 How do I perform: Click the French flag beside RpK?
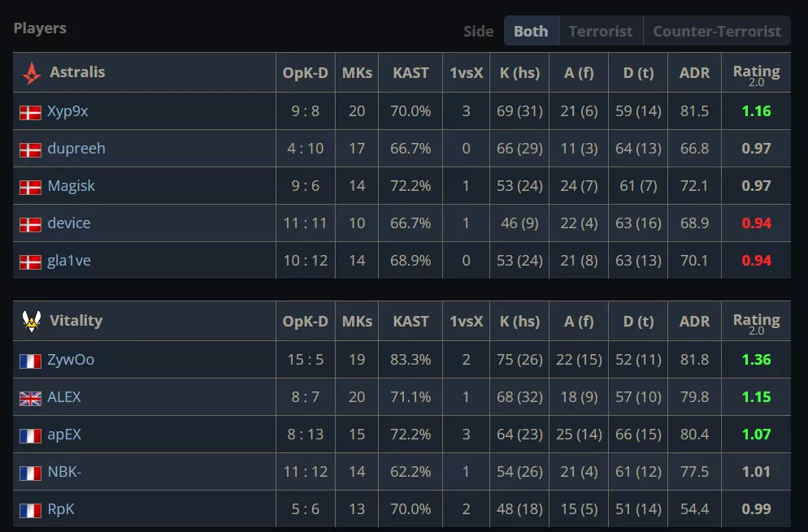[30, 511]
